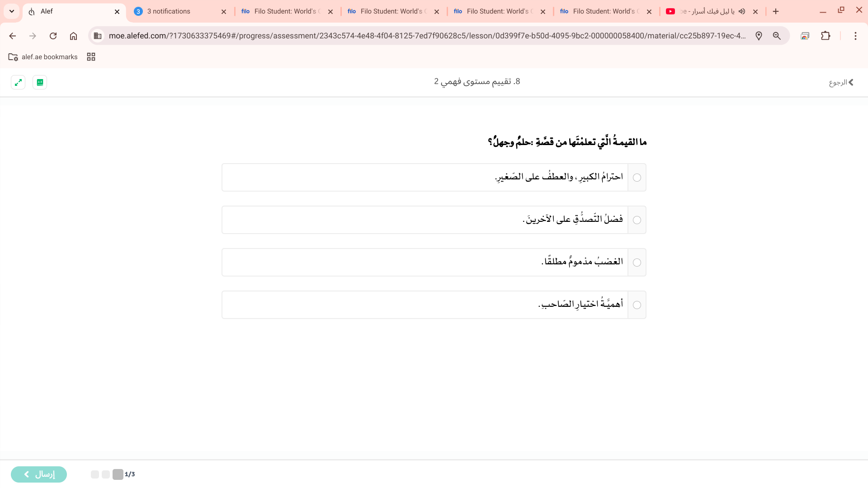Expand the tab search dropdown arrow

click(x=12, y=11)
